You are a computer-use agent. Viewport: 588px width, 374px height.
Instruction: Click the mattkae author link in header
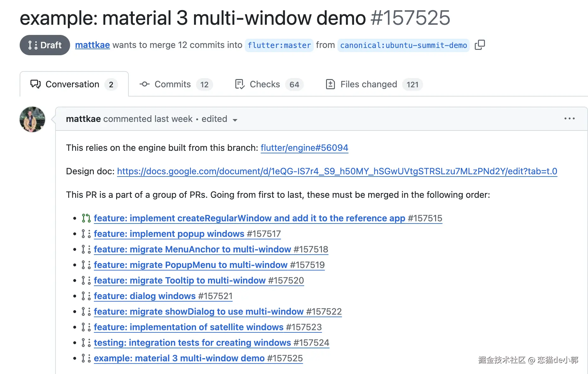pyautogui.click(x=92, y=45)
